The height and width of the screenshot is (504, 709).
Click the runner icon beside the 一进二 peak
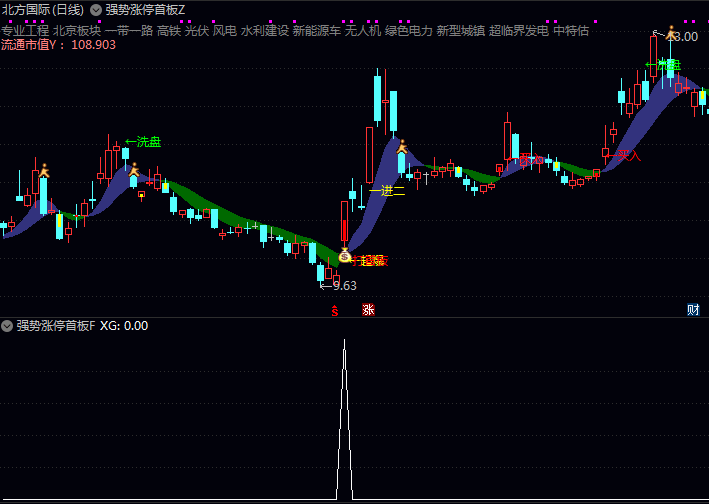click(x=402, y=147)
